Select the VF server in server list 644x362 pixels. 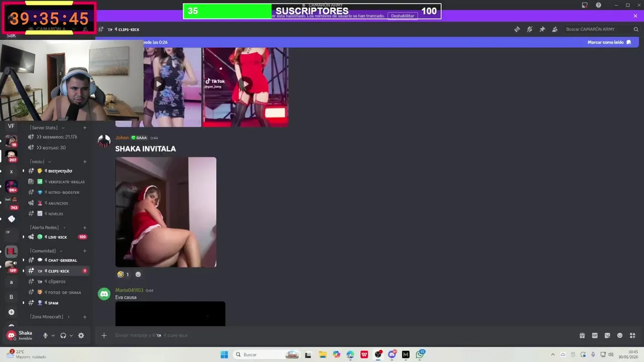pyautogui.click(x=11, y=126)
